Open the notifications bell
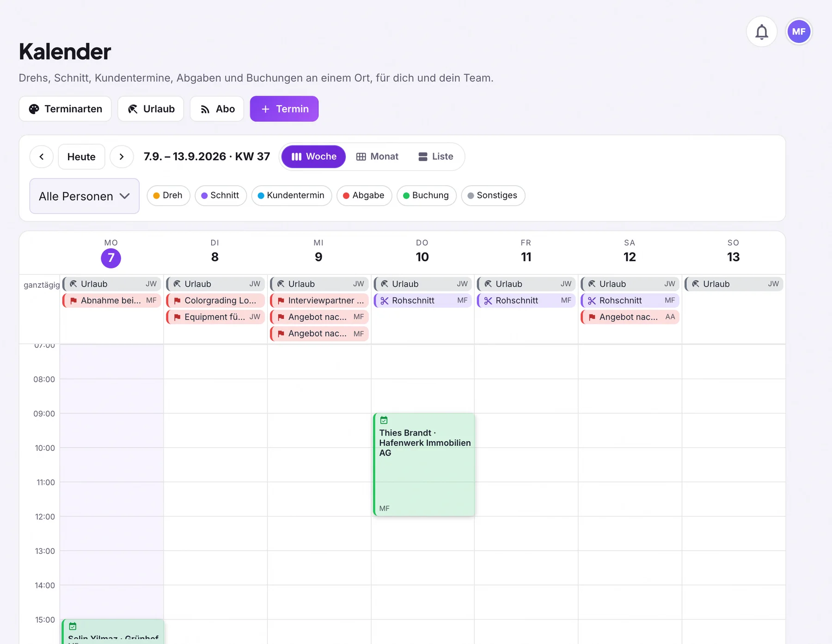 [x=762, y=32]
